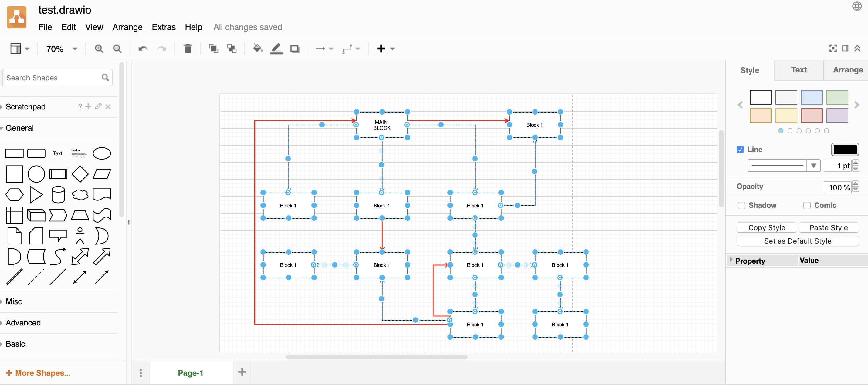
Task: Expand the Misc shapes section
Action: tap(13, 301)
